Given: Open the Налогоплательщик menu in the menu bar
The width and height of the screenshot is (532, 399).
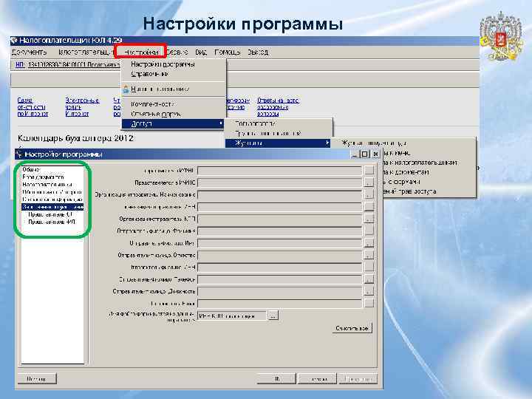Looking at the screenshot, I should coord(84,52).
